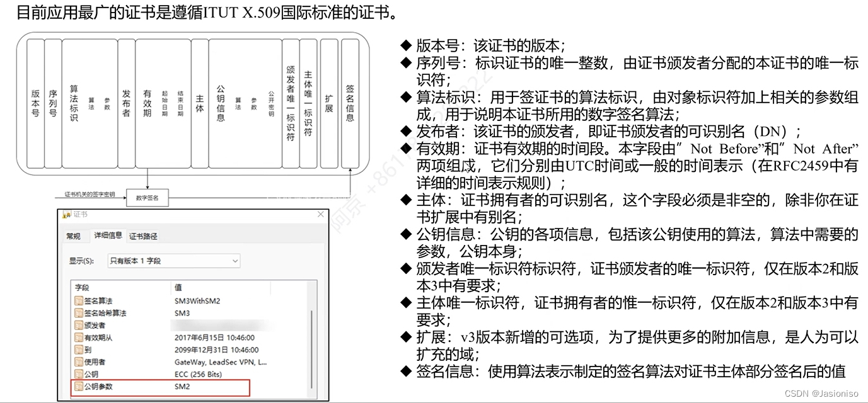
Task: Select the 使用者 field name
Action: 95,362
